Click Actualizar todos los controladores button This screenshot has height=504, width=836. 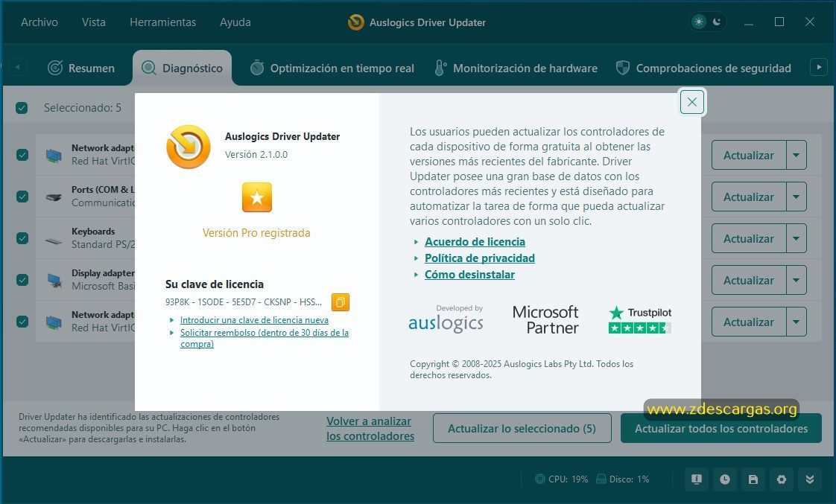tap(721, 428)
